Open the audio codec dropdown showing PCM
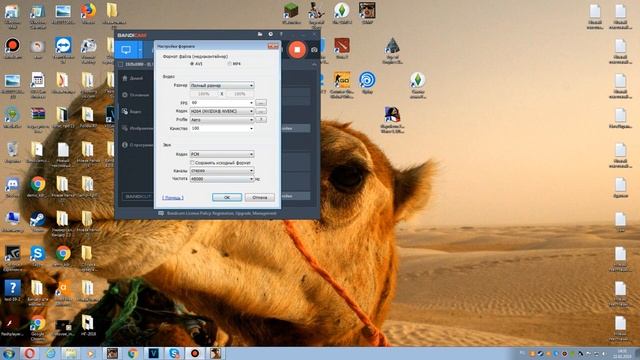The width and height of the screenshot is (640, 360). pyautogui.click(x=222, y=154)
